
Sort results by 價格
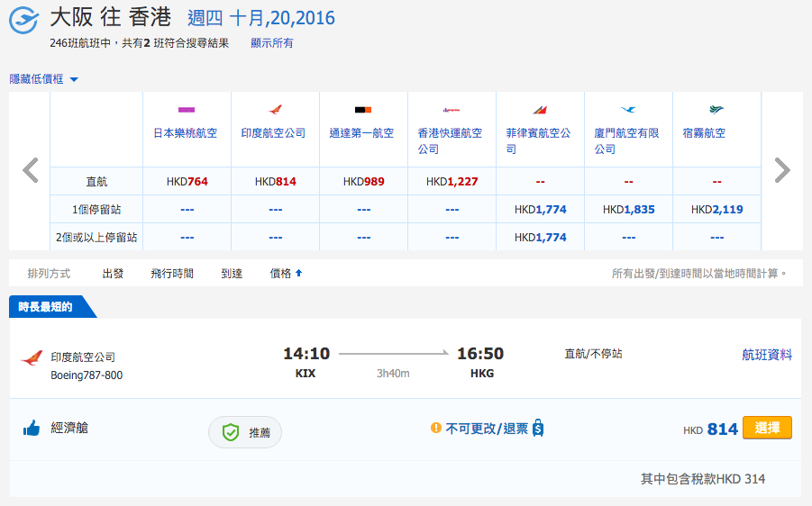pyautogui.click(x=280, y=273)
